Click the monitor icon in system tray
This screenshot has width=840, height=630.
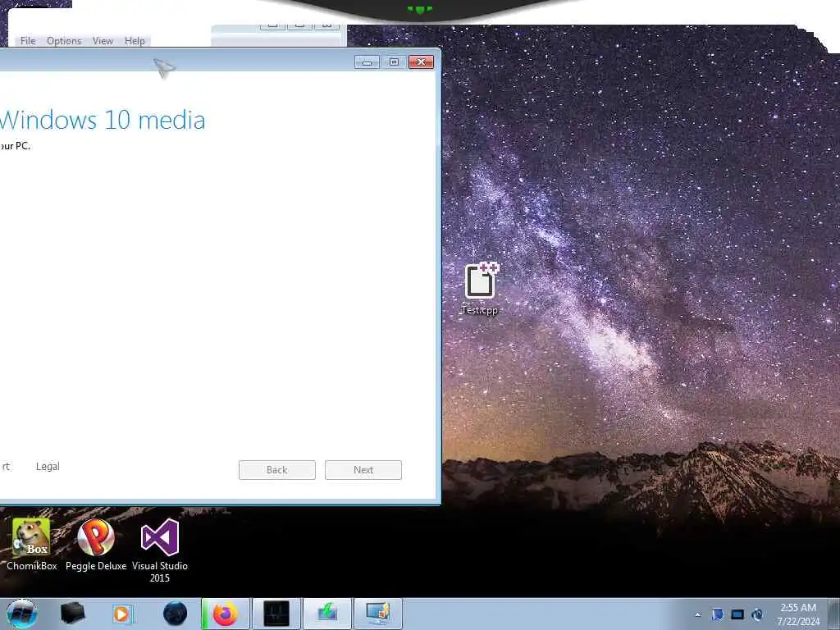click(737, 614)
